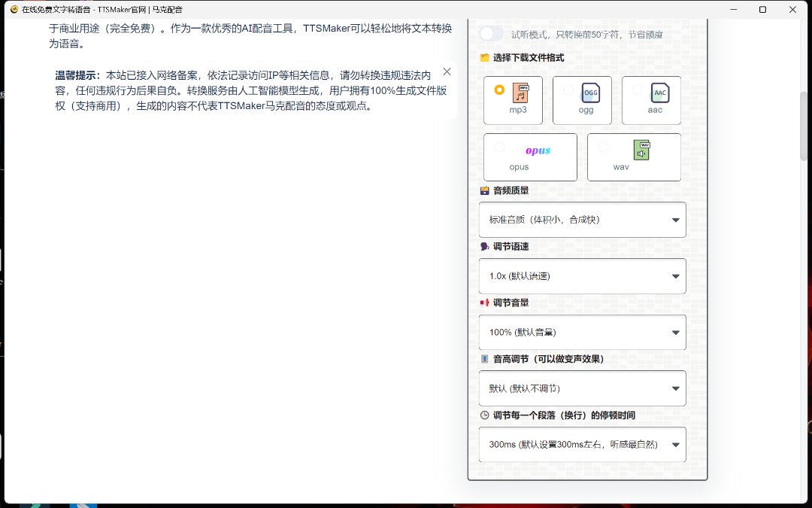Click the disk icon beside 音频质量 heading

[484, 190]
